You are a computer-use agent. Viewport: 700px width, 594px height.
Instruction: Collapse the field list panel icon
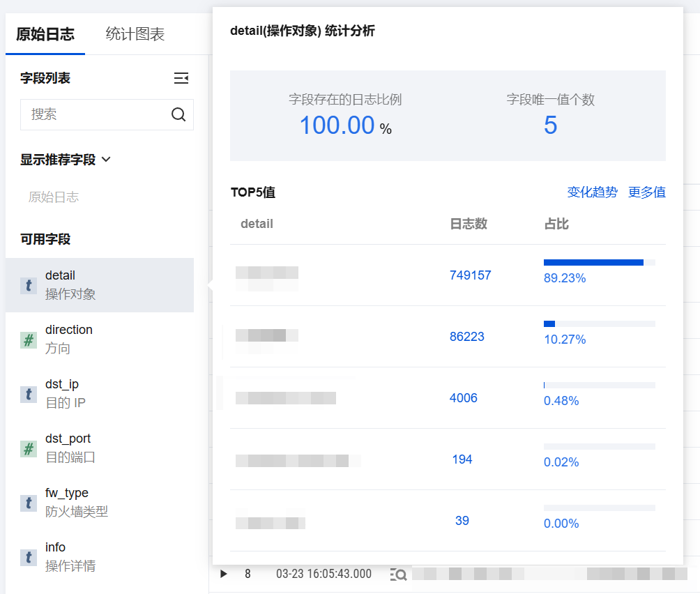pos(181,78)
